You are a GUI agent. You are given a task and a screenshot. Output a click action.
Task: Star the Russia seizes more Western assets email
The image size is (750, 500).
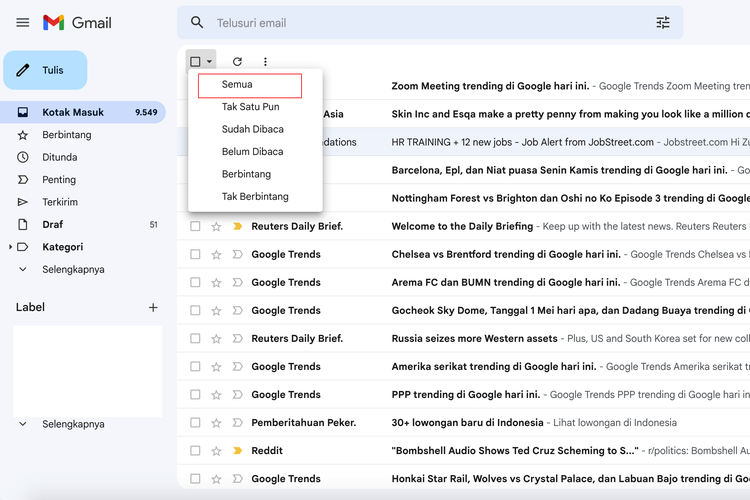(216, 339)
